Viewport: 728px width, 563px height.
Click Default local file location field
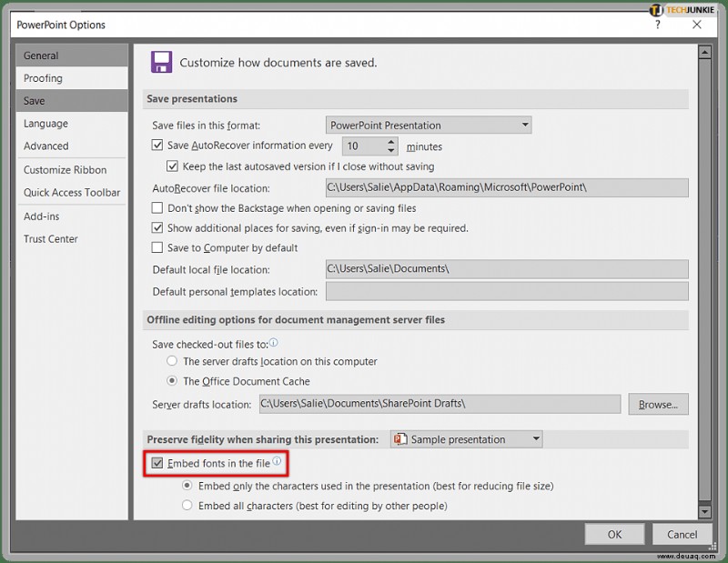[x=507, y=268]
